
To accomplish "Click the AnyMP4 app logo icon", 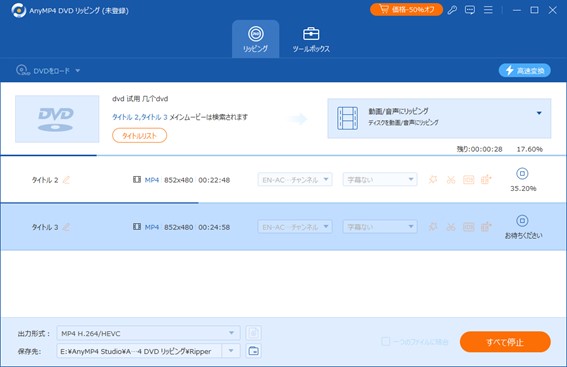I will click(x=18, y=10).
